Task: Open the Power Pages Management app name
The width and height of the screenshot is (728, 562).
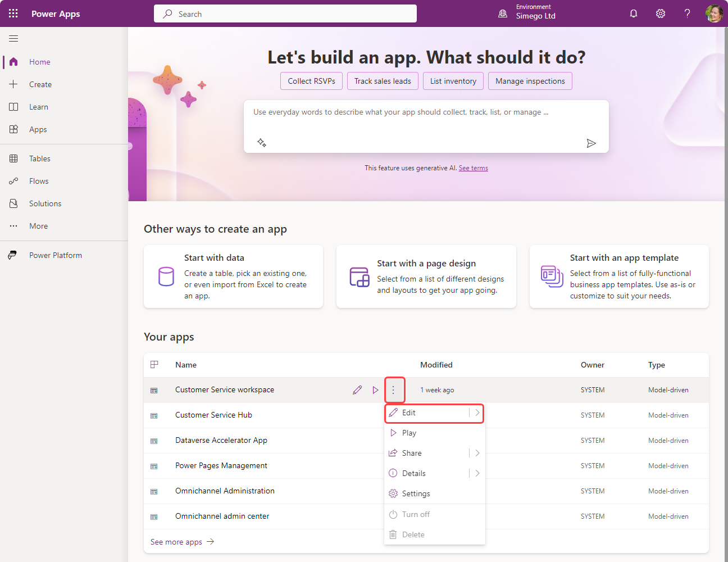Action: (221, 465)
